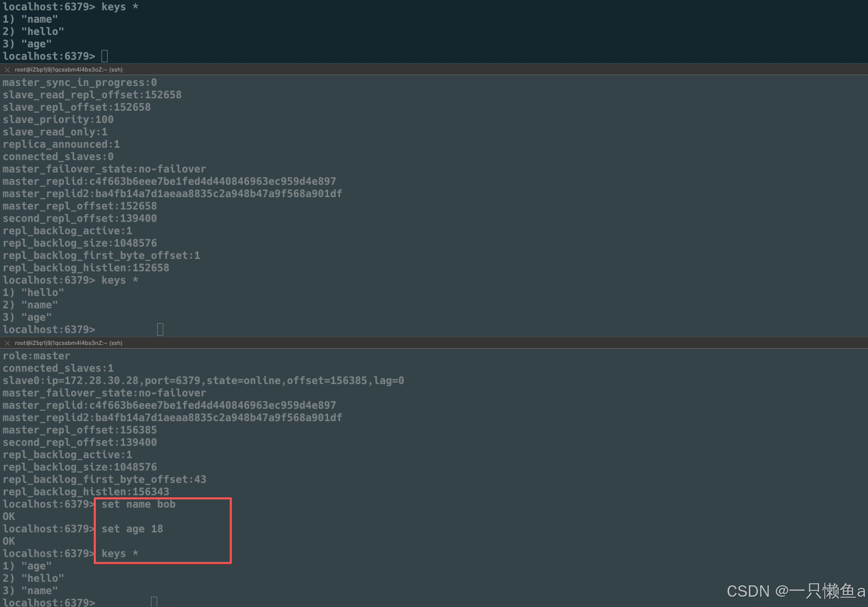
Task: Select the root@iZbp1j9j1qcssbm4l4bs3oZ pane title
Action: (69, 70)
